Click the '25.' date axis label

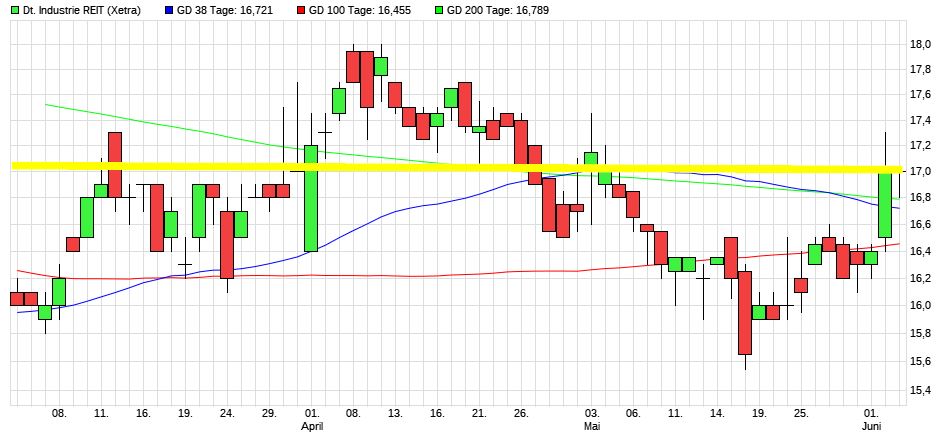pyautogui.click(x=801, y=414)
